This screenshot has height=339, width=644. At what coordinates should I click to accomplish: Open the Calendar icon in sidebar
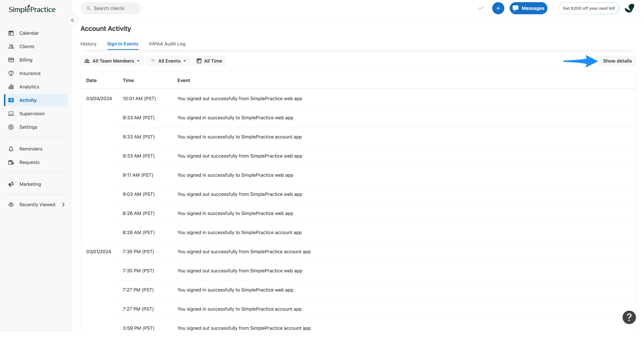[11, 33]
